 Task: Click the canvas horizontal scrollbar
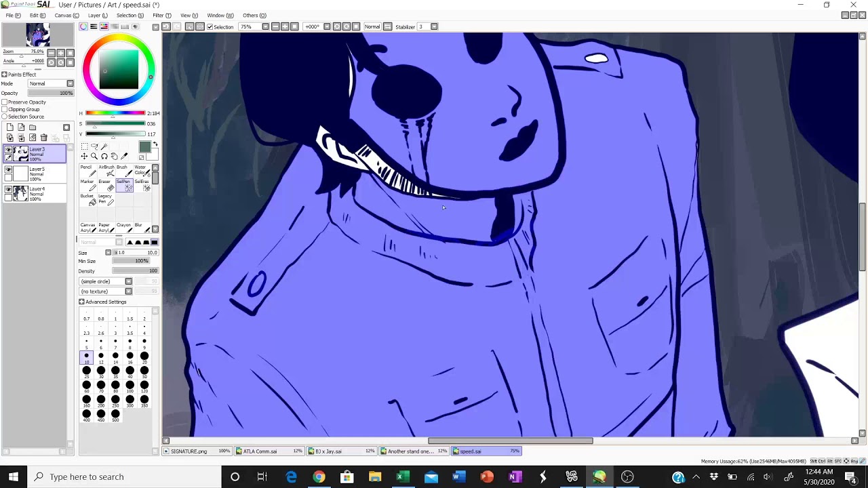(510, 441)
